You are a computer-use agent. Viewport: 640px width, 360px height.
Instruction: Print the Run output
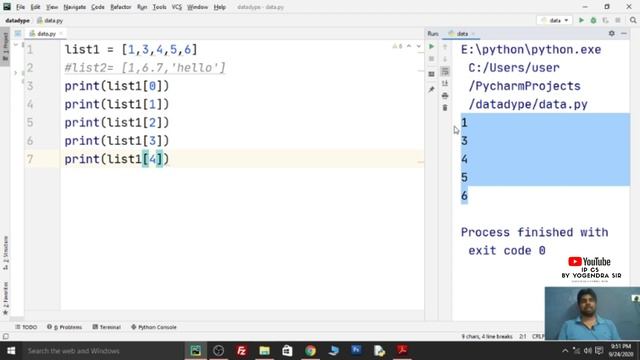pyautogui.click(x=445, y=96)
